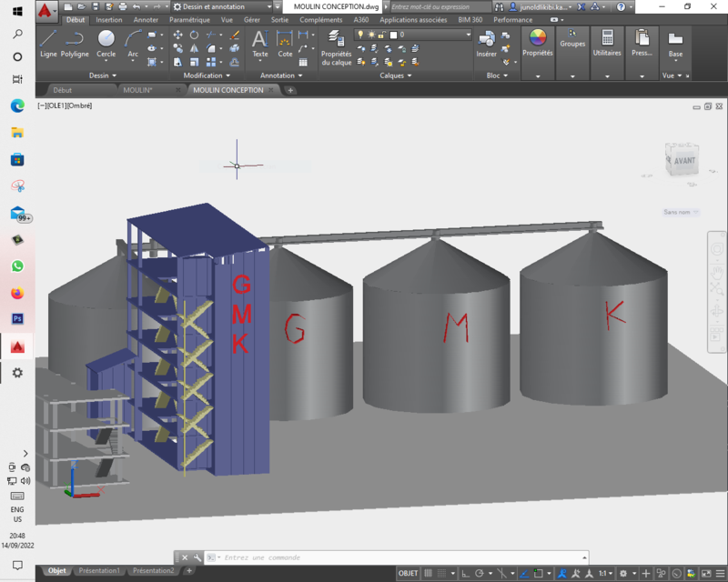Select the Polyligne tool
The width and height of the screenshot is (728, 582).
tap(75, 44)
